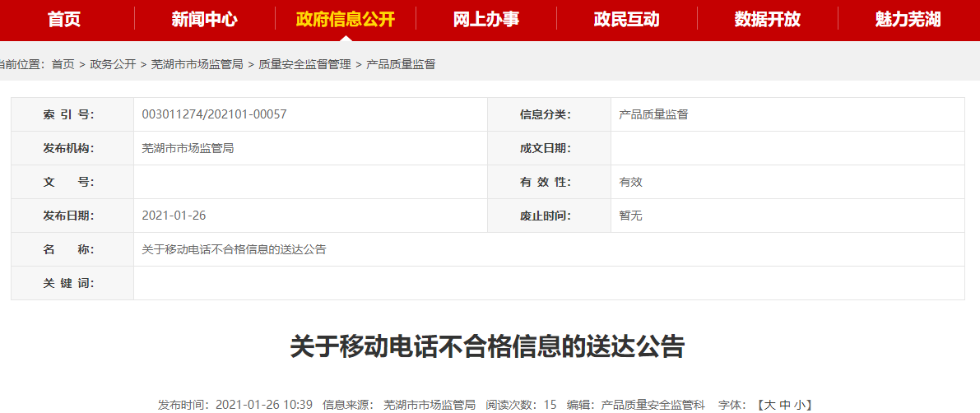Open 网上办事 navigation item

pos(486,20)
